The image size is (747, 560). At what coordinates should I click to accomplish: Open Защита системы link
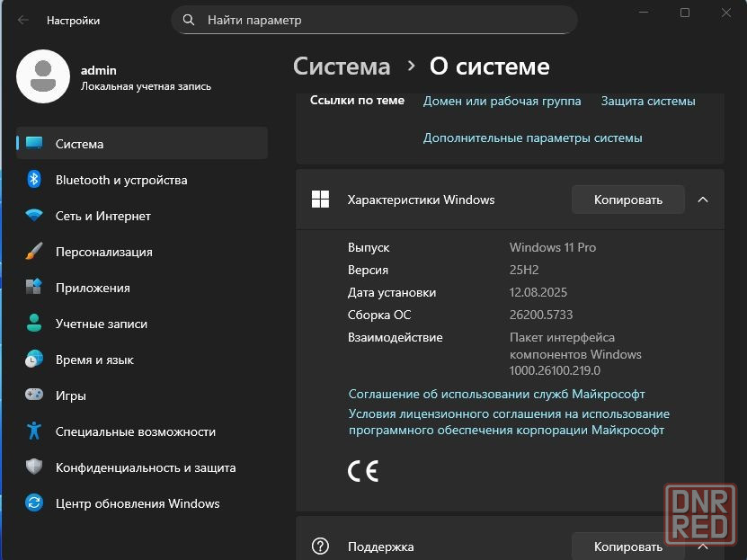tap(647, 101)
